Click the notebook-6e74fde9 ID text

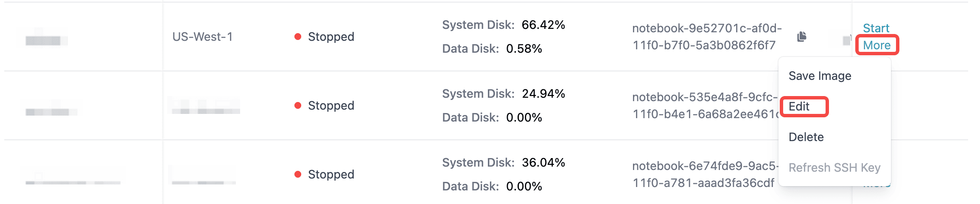pos(704,175)
